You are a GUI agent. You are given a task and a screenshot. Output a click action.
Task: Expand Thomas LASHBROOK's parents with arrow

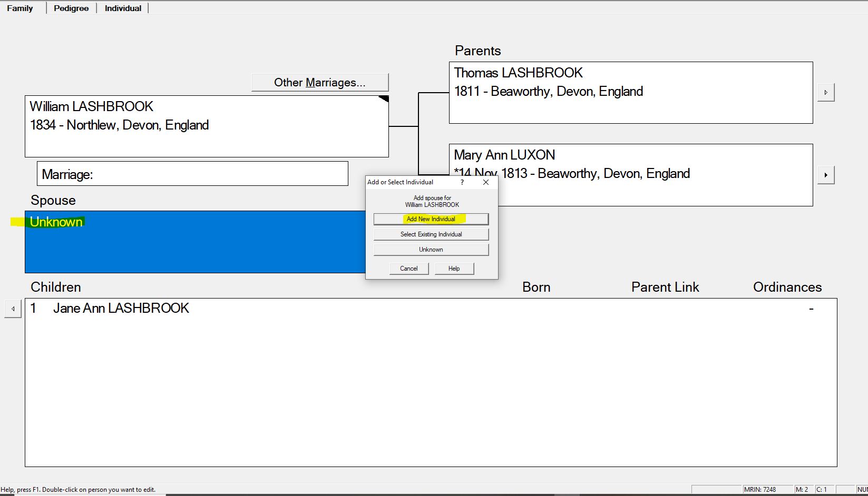[826, 92]
